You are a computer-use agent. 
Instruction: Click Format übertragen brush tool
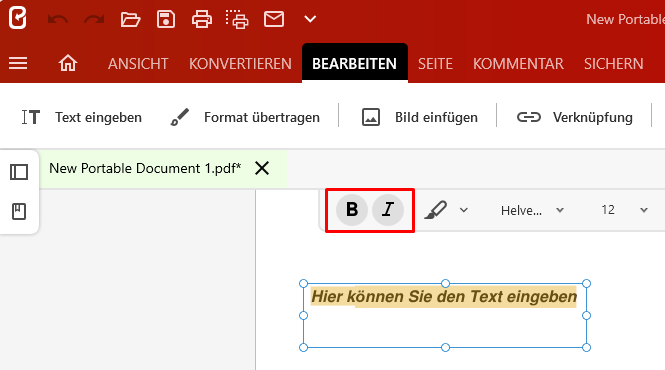245,117
